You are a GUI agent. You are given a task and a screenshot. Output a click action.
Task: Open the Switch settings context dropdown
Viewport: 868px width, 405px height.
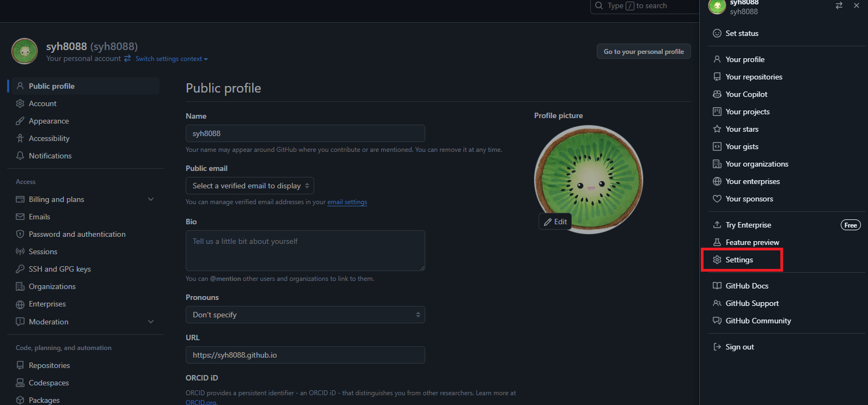[x=172, y=59]
